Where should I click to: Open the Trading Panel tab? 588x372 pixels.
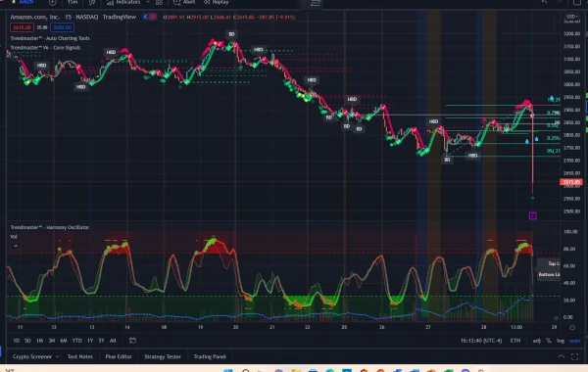point(210,356)
